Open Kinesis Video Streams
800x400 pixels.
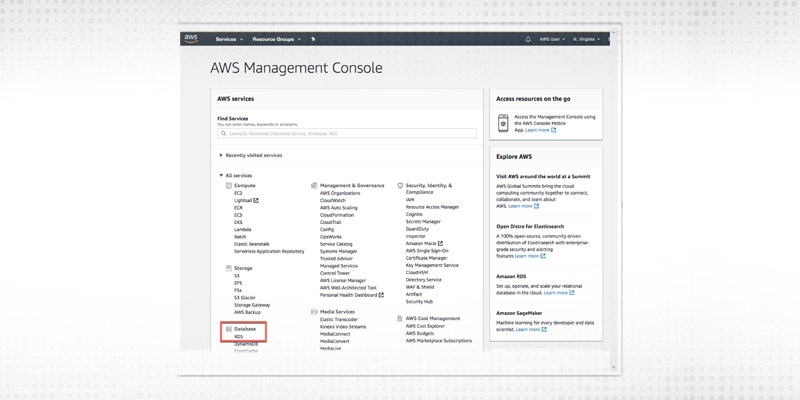pyautogui.click(x=343, y=327)
